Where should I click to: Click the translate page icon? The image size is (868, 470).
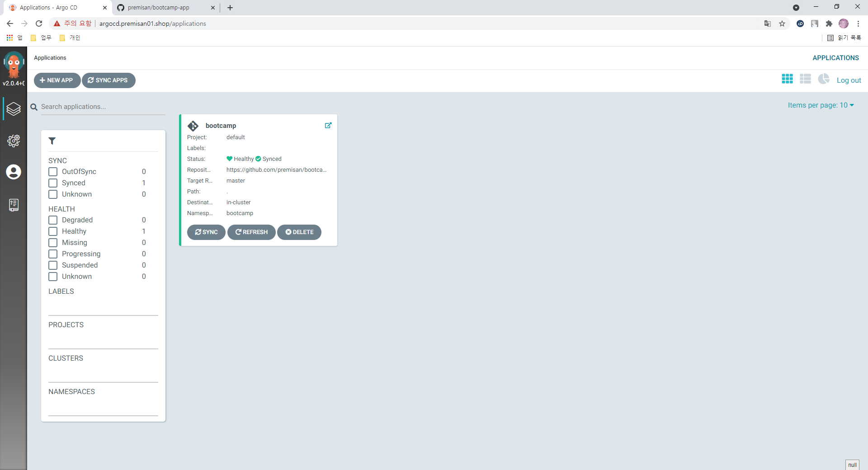(768, 23)
